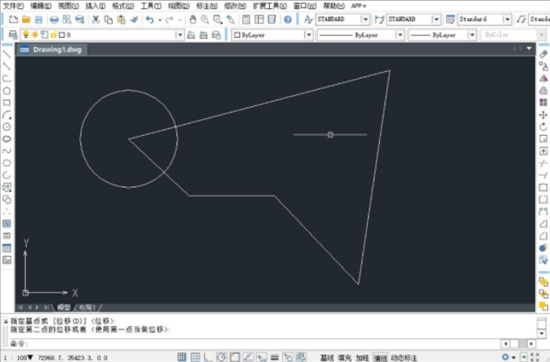The image size is (550, 362).
Task: Open Help with the blue question mark icon
Action: pos(288,19)
